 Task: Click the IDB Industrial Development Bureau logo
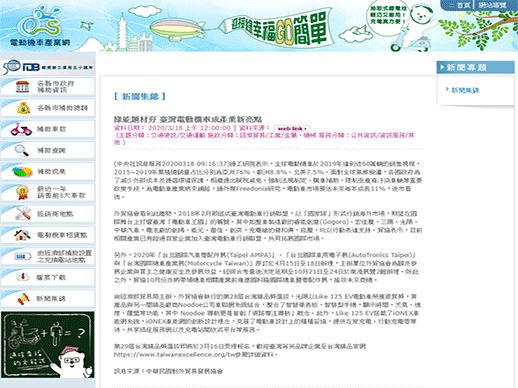(x=48, y=67)
